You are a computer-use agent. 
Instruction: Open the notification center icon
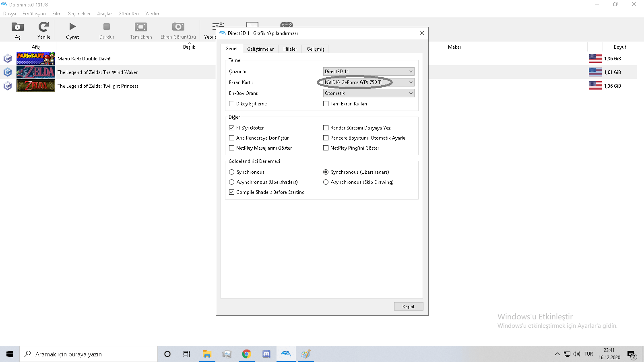pyautogui.click(x=631, y=354)
